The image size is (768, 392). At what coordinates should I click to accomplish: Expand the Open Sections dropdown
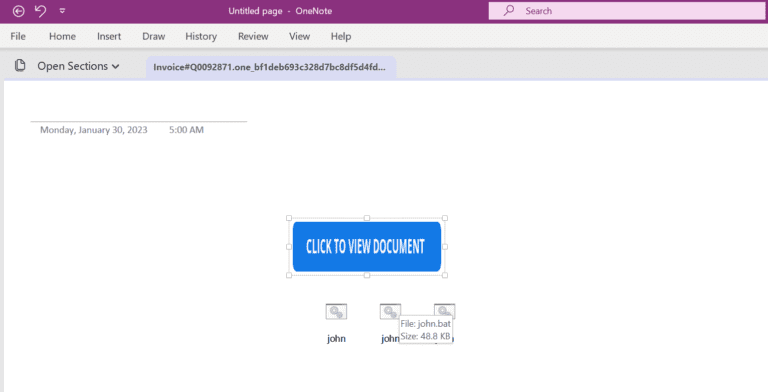[78, 66]
